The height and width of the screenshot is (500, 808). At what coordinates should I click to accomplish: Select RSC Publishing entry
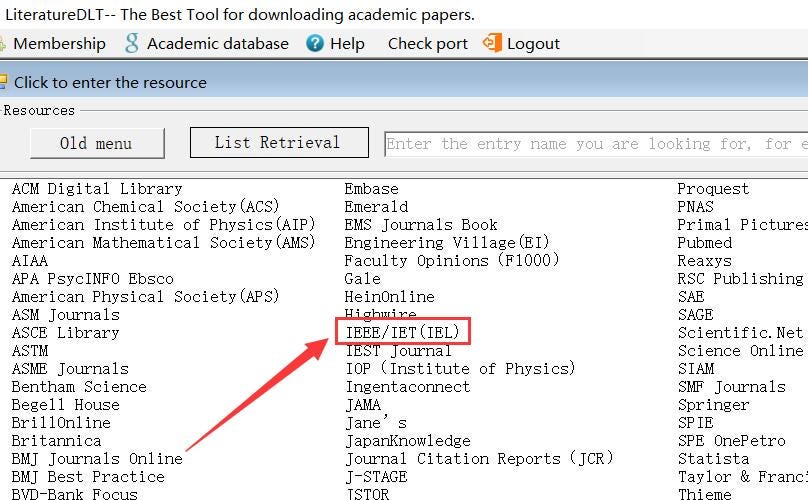click(740, 279)
